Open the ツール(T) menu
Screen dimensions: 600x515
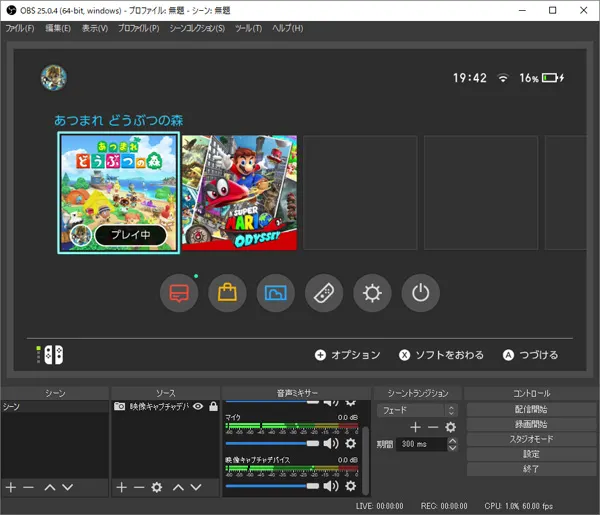[247, 28]
